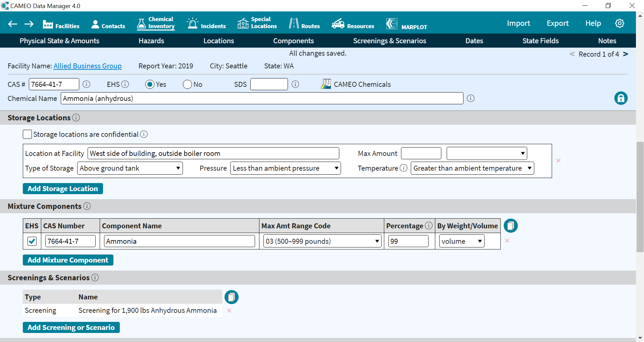Jump to the Locations section
The image size is (644, 342).
219,41
